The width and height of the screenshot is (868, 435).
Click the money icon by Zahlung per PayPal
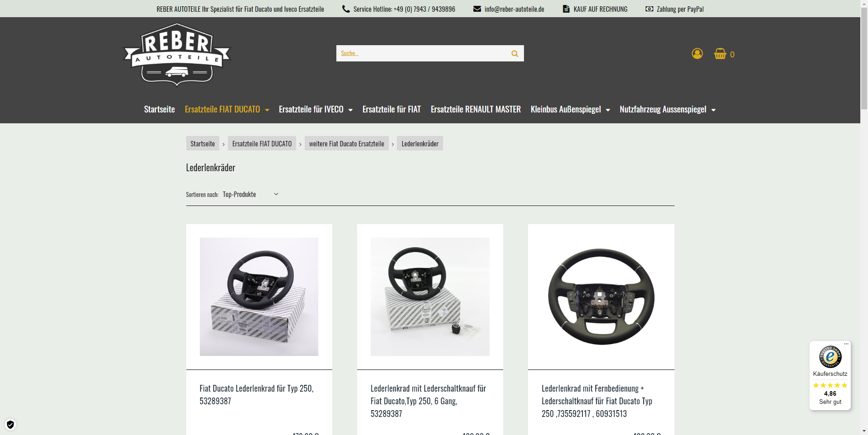[649, 9]
